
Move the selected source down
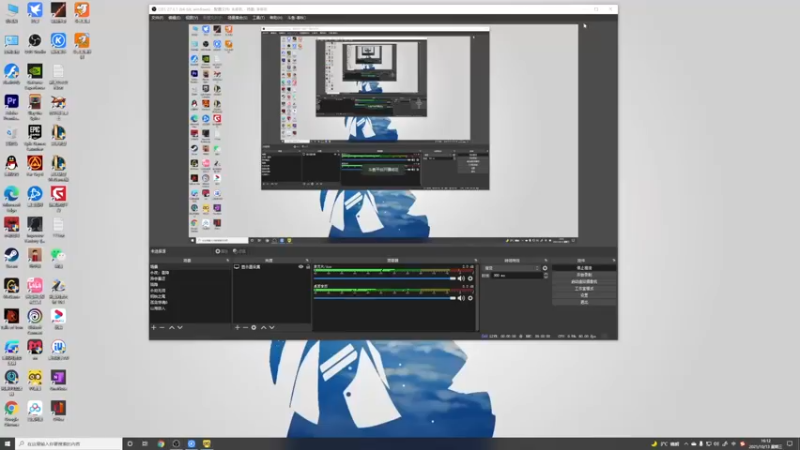(272, 328)
